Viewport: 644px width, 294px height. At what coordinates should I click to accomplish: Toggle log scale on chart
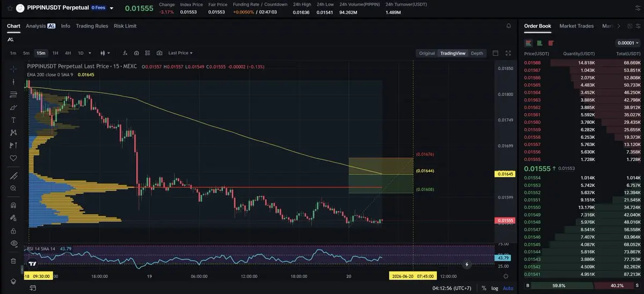point(494,288)
